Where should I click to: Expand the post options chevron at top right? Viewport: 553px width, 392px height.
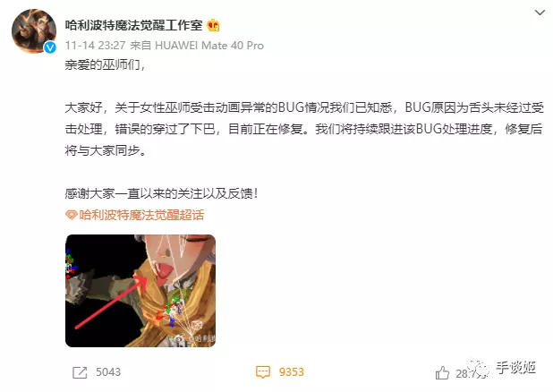point(540,13)
